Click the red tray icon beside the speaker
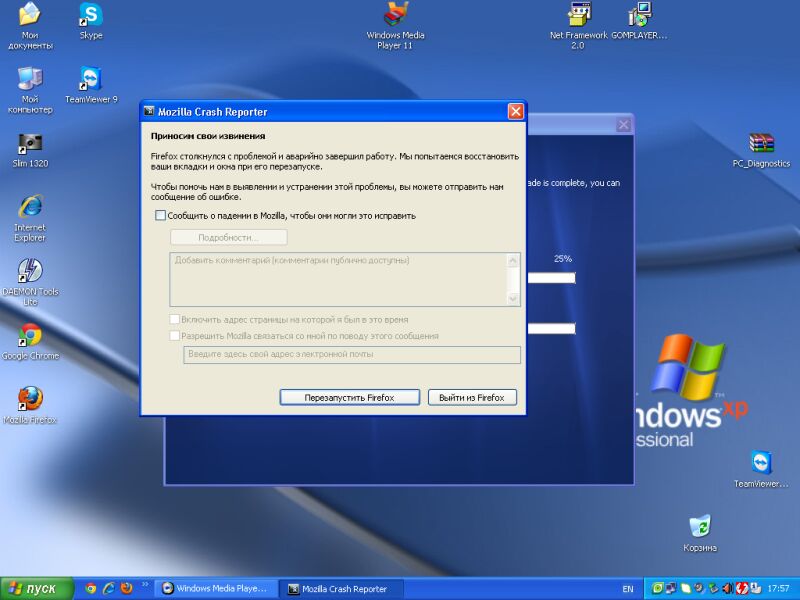800x600 pixels. [742, 588]
